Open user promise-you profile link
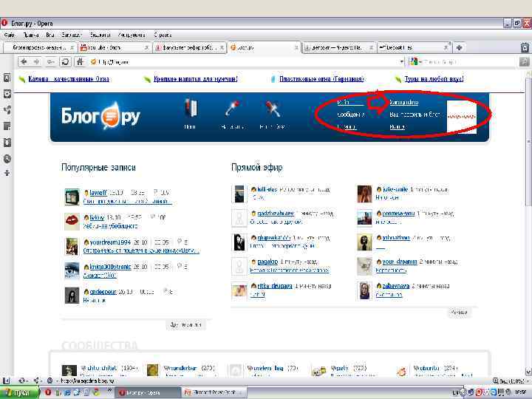Image resolution: width=532 pixels, height=399 pixels. click(398, 213)
